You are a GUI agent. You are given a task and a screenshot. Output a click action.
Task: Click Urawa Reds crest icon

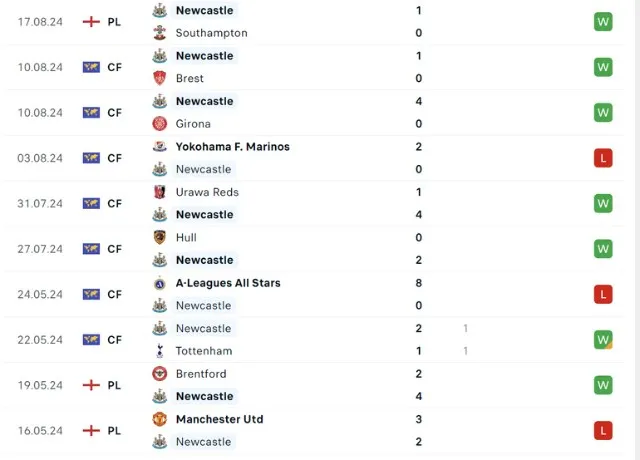coord(159,192)
